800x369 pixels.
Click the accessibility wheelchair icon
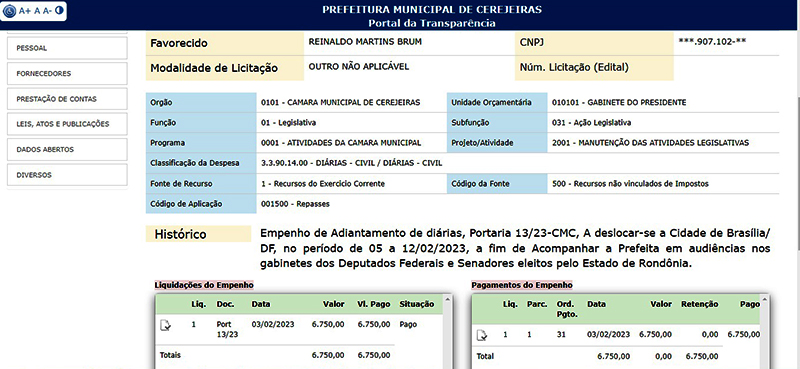(x=10, y=11)
